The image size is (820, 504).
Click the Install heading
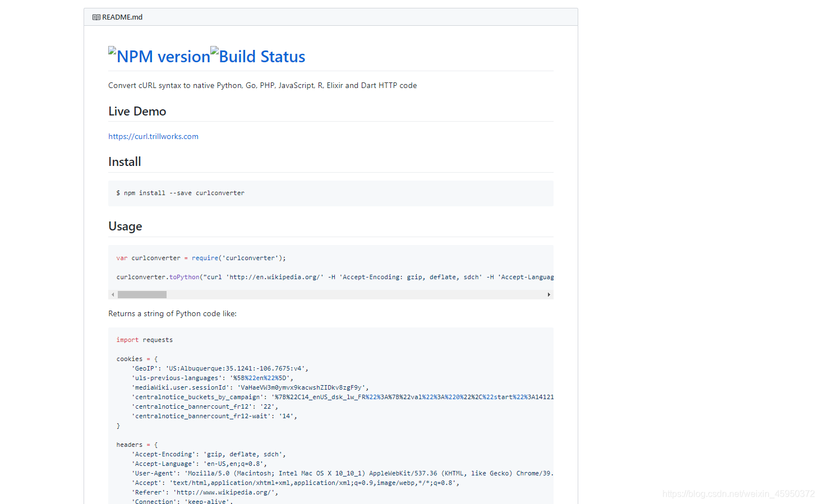125,161
